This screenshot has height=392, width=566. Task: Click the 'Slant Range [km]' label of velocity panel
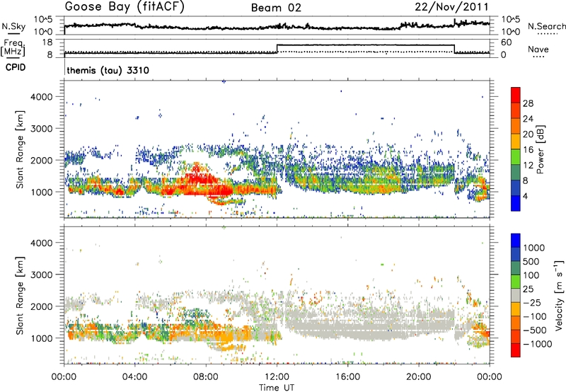(x=20, y=295)
